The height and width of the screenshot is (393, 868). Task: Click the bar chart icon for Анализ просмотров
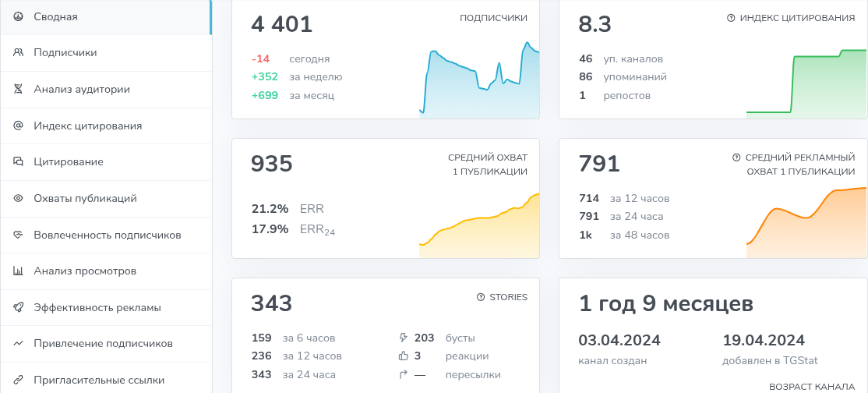click(18, 271)
